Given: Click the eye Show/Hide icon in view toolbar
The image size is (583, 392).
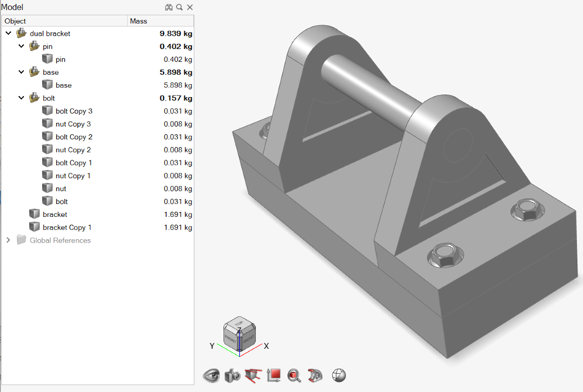Looking at the screenshot, I should [212, 375].
